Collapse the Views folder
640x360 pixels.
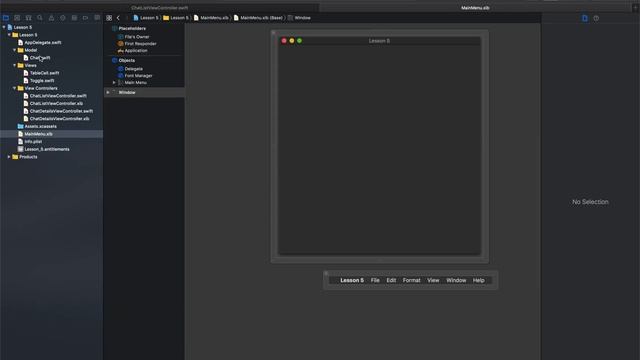(x=15, y=65)
